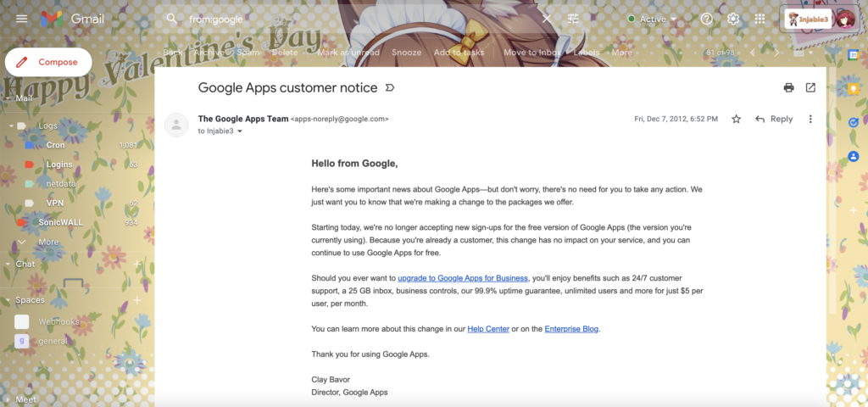Click the sender profile avatar
The height and width of the screenshot is (407, 868).
click(x=176, y=125)
